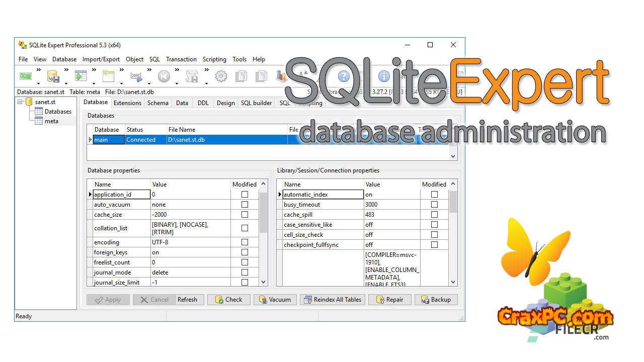644x362 pixels.
Task: Select the cache_size value cell
Action: (x=190, y=215)
